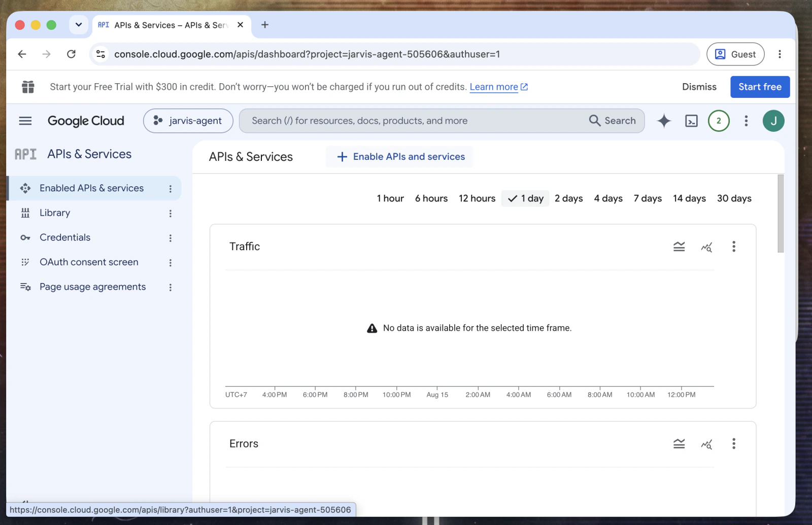
Task: View site information icon in address bar
Action: tap(101, 54)
